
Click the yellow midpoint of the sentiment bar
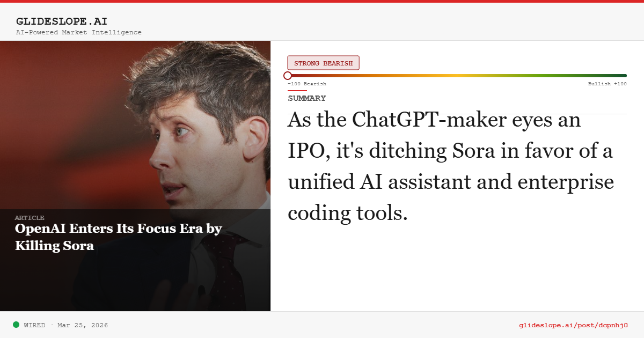pyautogui.click(x=456, y=76)
